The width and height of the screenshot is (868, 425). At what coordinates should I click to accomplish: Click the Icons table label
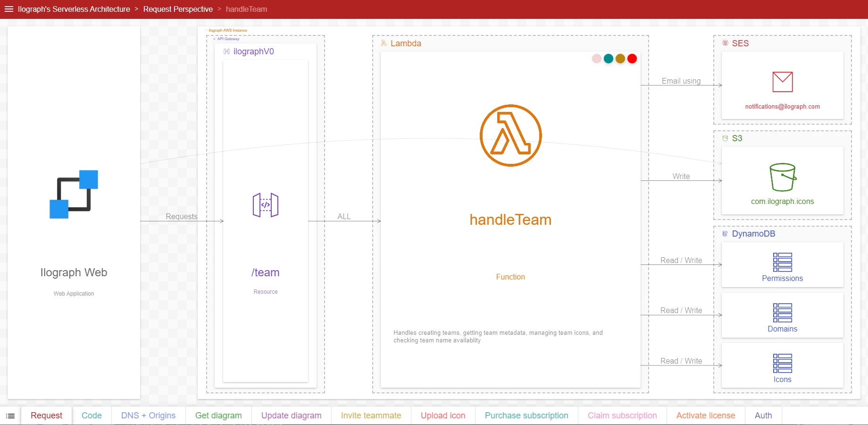[x=782, y=380]
